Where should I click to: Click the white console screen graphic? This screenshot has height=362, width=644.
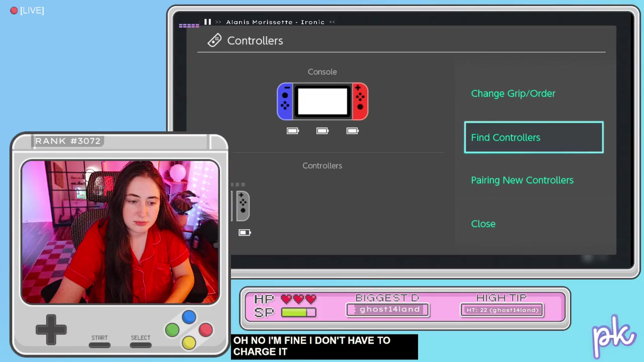pos(322,101)
